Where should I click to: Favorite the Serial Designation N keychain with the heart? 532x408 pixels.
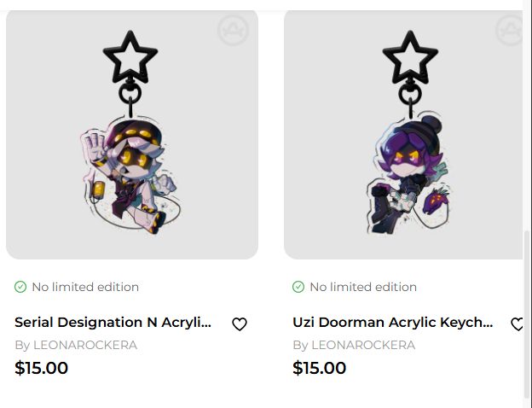tap(240, 324)
